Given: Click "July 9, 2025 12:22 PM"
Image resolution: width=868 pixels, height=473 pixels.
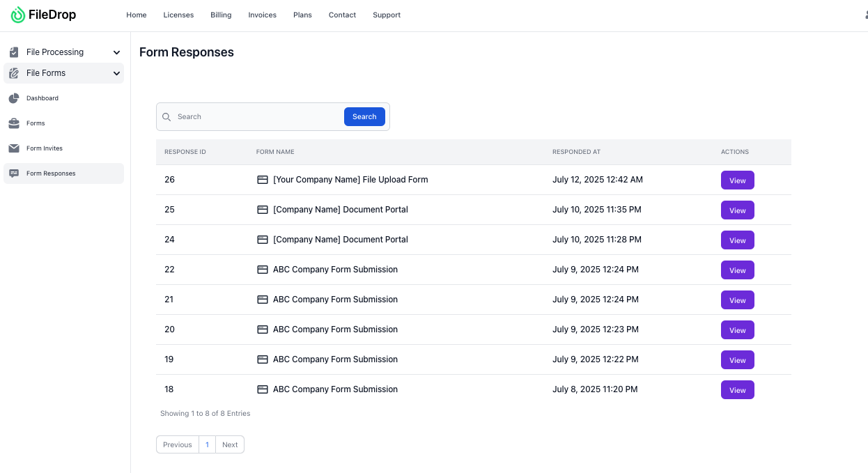Looking at the screenshot, I should tap(596, 359).
